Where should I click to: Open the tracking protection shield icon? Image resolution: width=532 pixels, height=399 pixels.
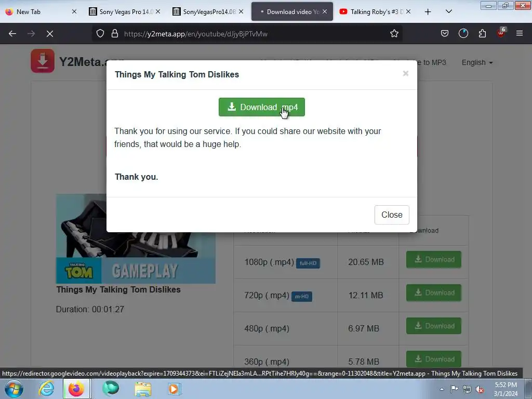tap(100, 34)
